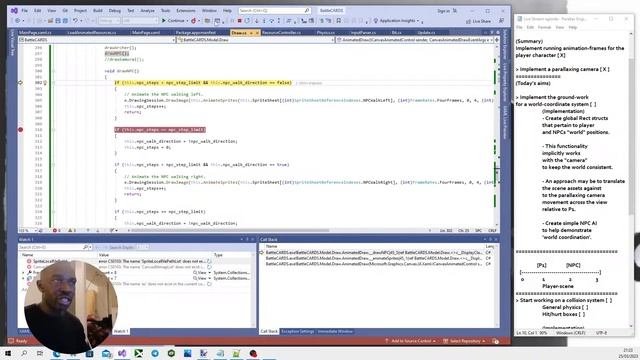Toggle the red breakpoint in the margin

(20, 130)
